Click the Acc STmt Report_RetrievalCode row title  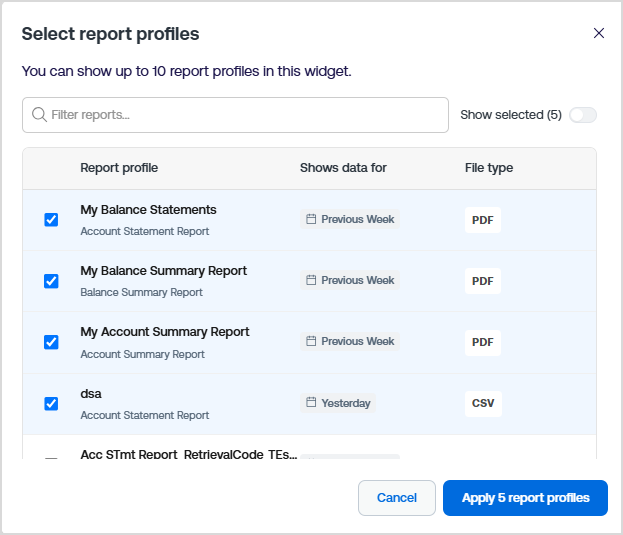pos(189,454)
